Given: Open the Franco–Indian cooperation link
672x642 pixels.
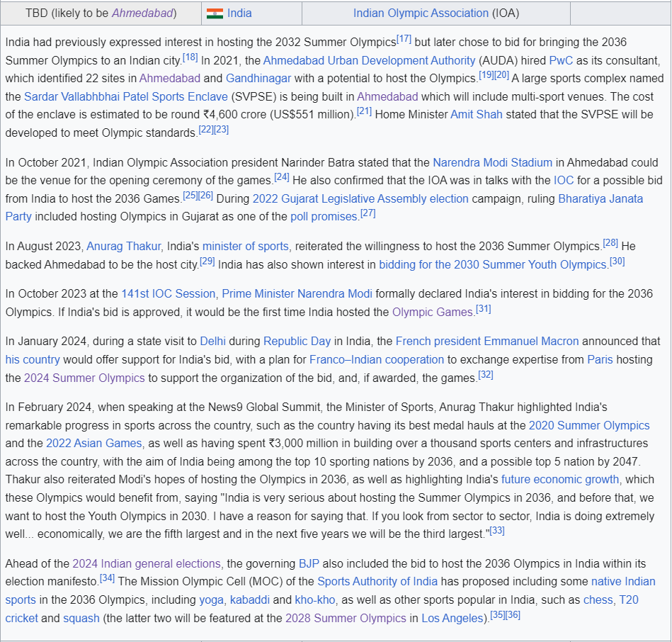Looking at the screenshot, I should (376, 359).
